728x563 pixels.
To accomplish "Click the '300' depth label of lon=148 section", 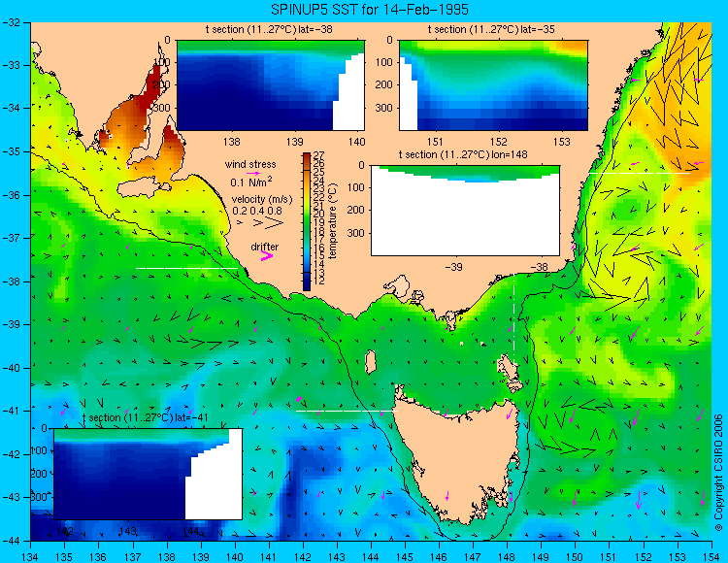I will [x=358, y=233].
